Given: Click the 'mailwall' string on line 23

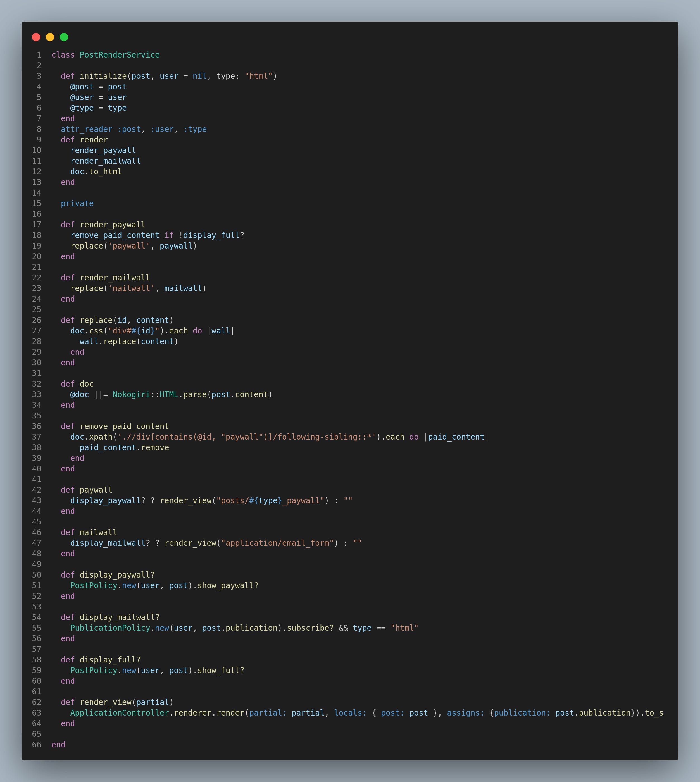Looking at the screenshot, I should click(x=131, y=288).
